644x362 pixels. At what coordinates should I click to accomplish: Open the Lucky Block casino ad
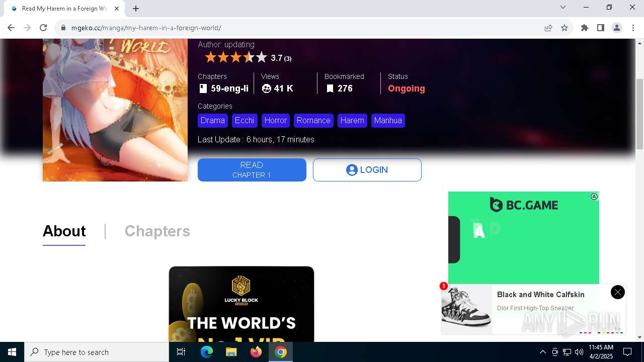tap(242, 304)
